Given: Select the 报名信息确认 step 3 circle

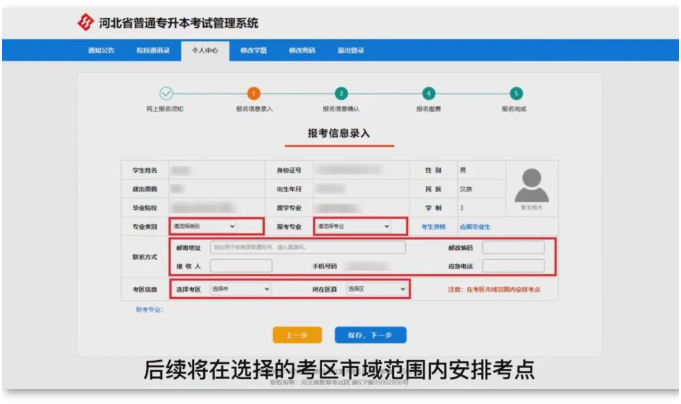Looking at the screenshot, I should [x=341, y=93].
